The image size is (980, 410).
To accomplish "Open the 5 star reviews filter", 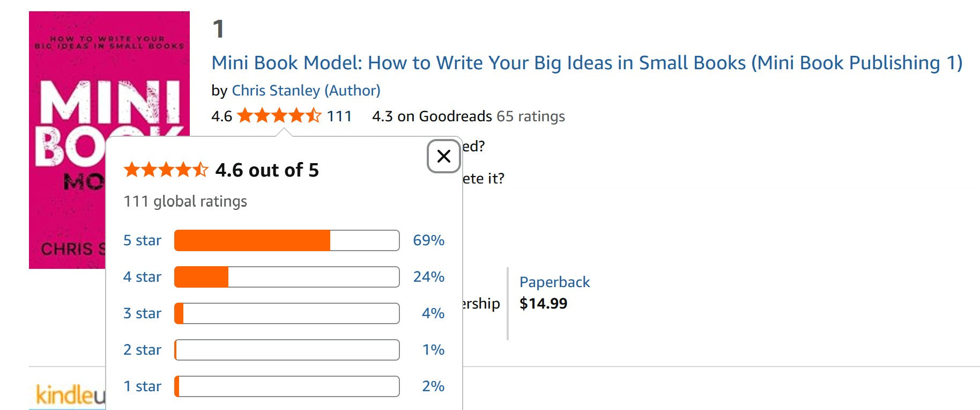I will [x=142, y=240].
